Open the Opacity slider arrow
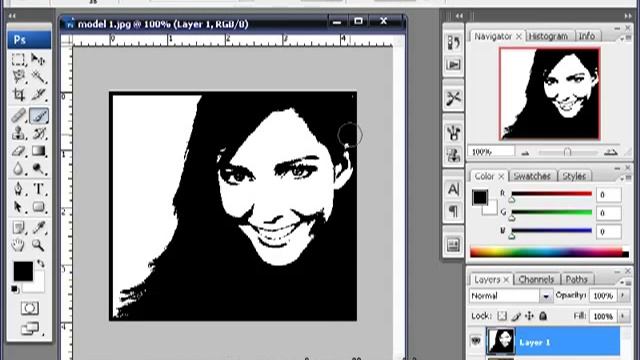640x360 pixels. (623, 296)
